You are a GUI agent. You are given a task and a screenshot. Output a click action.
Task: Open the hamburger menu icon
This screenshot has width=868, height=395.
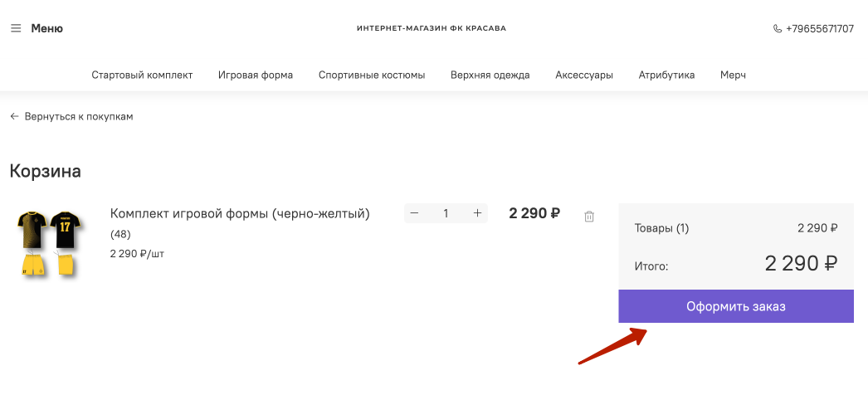point(16,28)
